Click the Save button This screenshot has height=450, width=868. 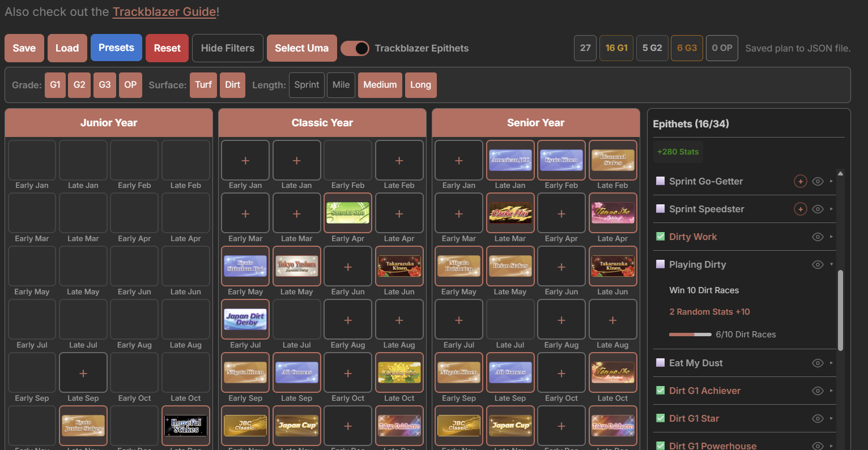click(24, 48)
